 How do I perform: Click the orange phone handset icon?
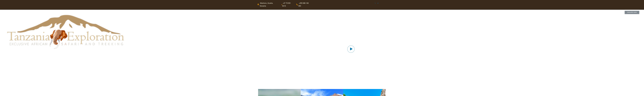pyautogui.click(x=297, y=4)
